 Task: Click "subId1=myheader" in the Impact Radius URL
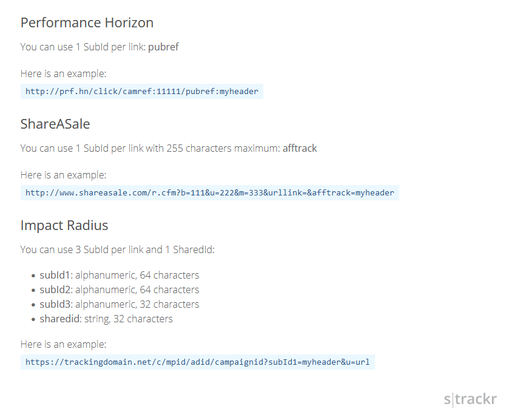click(x=305, y=362)
